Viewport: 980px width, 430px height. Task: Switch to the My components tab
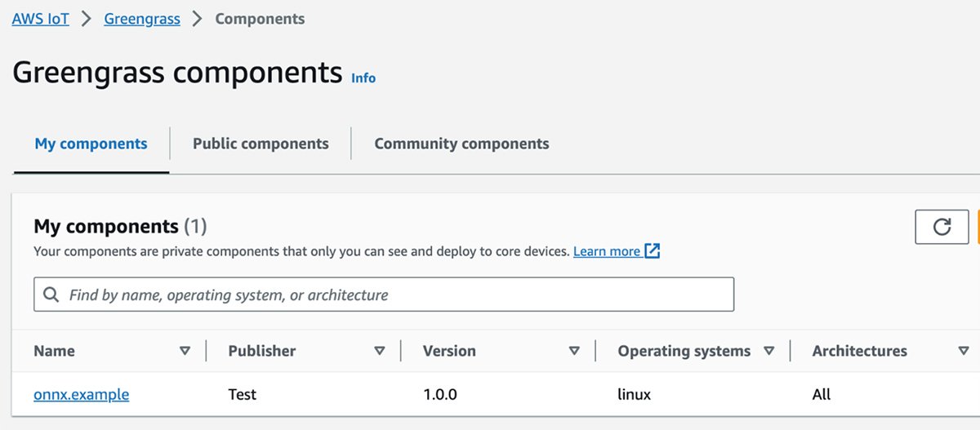pos(91,144)
